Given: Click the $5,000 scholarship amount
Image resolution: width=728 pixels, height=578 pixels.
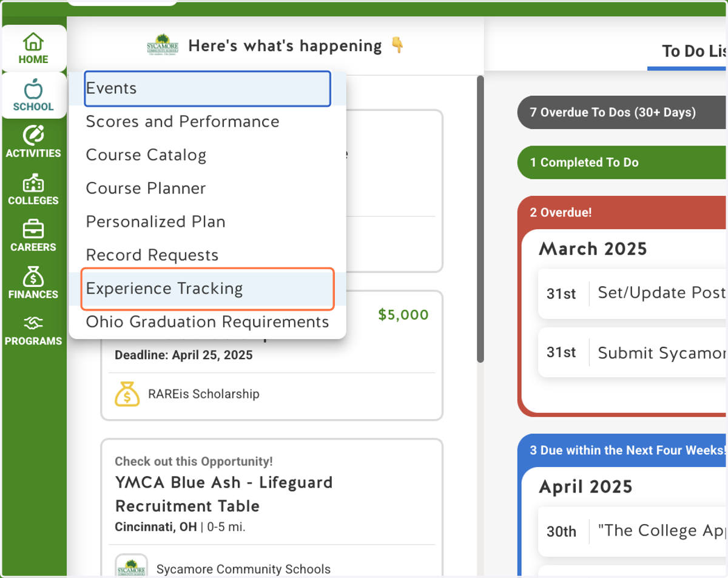Looking at the screenshot, I should [x=403, y=315].
